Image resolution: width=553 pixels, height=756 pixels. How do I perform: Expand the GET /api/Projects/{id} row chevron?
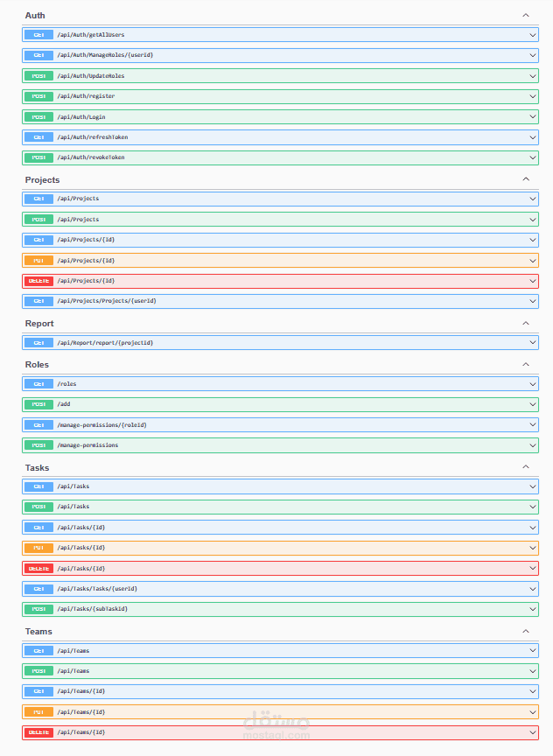(533, 240)
